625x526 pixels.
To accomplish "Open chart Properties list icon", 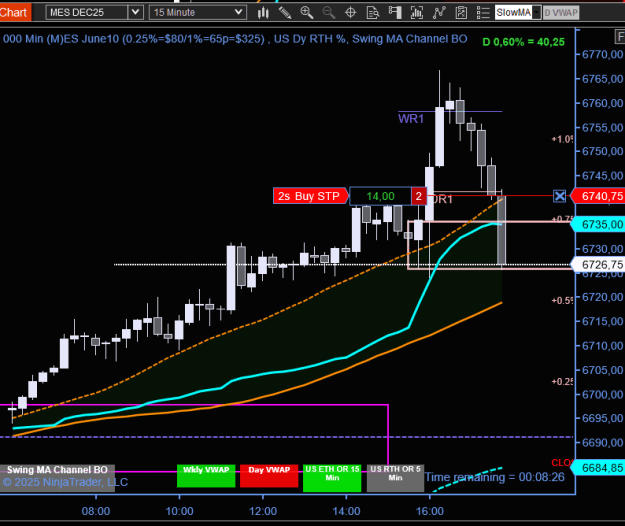I will tap(483, 13).
